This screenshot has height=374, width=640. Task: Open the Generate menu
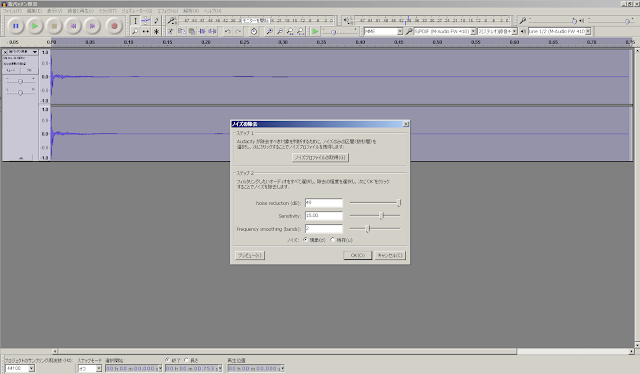click(x=137, y=11)
